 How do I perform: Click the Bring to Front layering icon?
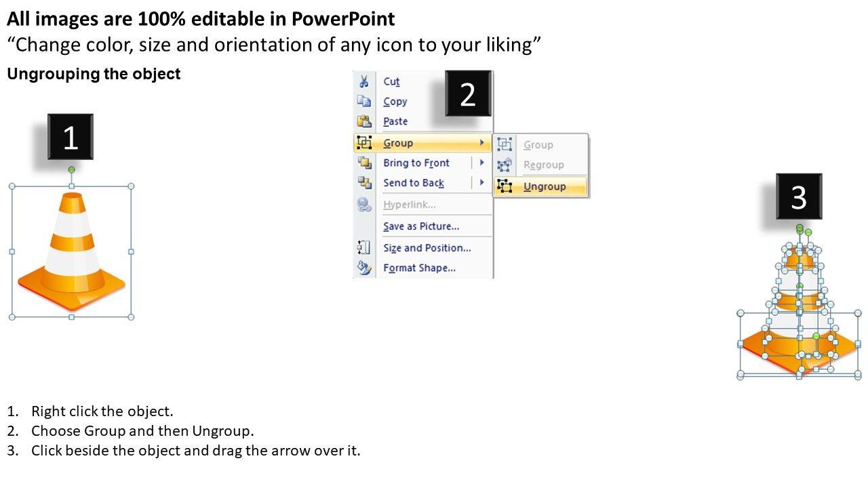point(364,163)
